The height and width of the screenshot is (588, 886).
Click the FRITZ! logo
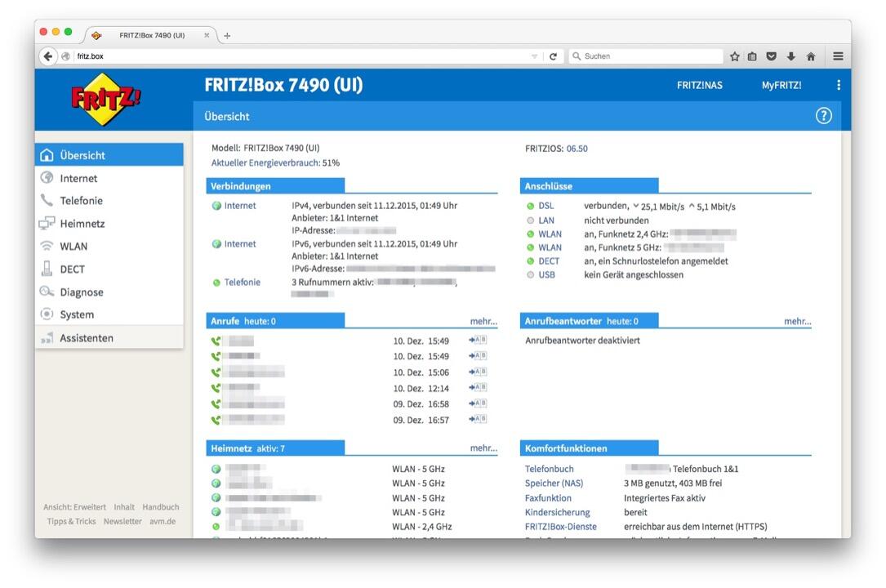(105, 100)
